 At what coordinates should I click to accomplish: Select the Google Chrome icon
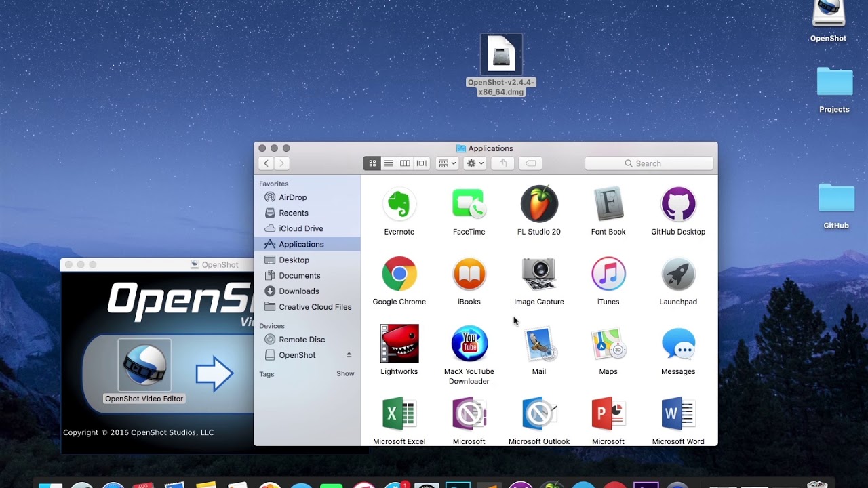click(399, 274)
